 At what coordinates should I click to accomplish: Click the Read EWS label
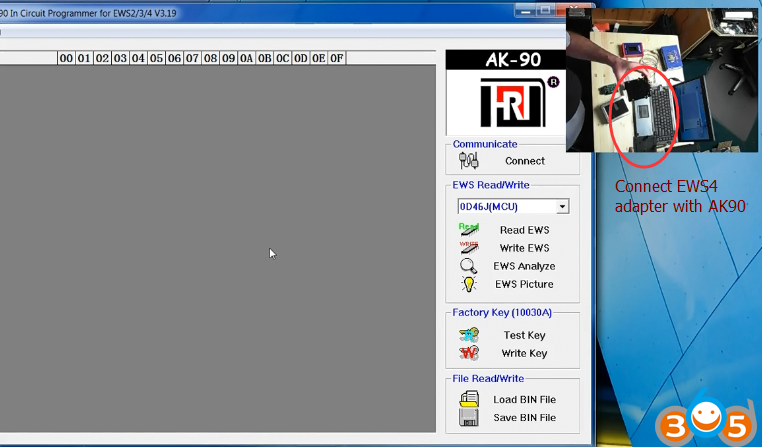(x=524, y=230)
